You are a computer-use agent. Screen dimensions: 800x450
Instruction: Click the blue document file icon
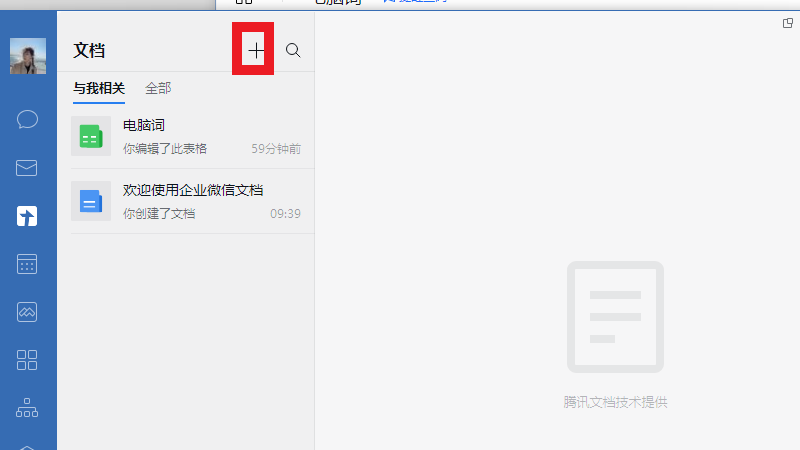click(x=91, y=201)
